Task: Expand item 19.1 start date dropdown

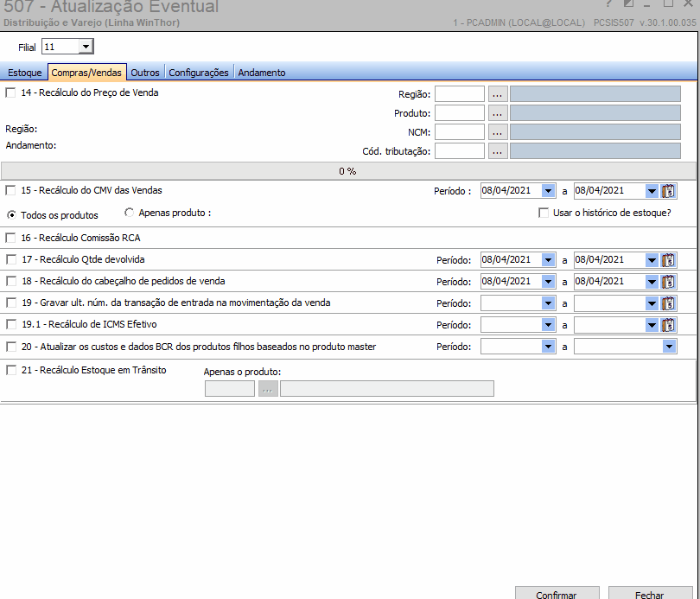Action: pos(548,325)
